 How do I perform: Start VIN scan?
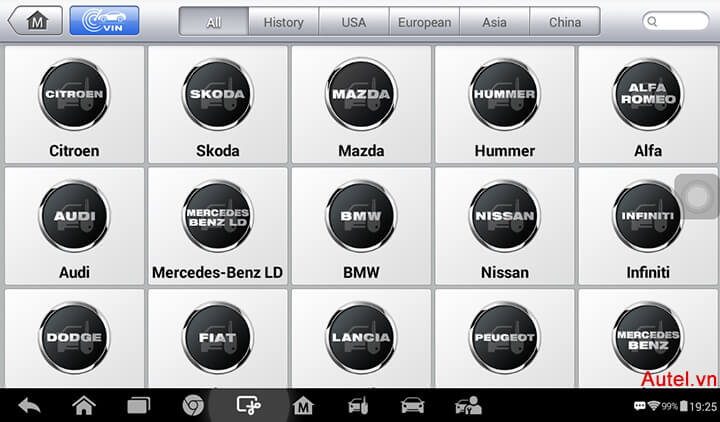pos(104,21)
